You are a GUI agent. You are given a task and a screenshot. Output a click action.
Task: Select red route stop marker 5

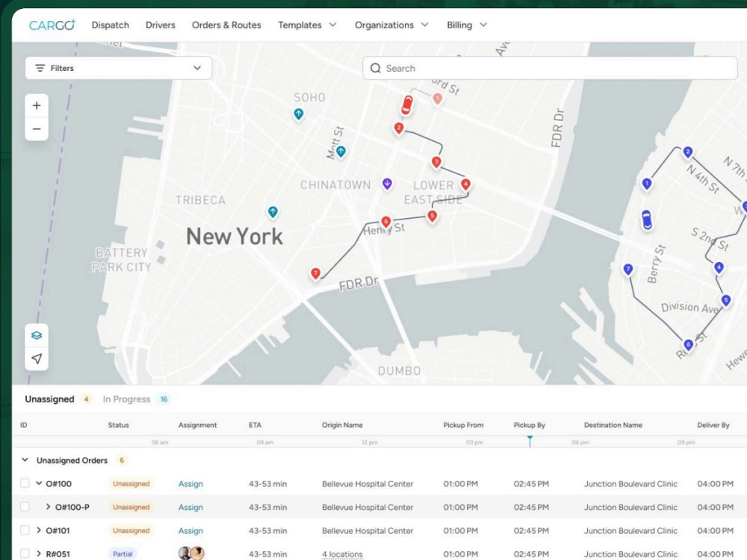point(432,217)
